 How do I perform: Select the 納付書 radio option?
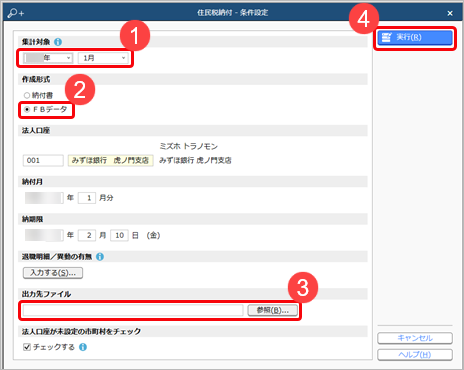(38, 95)
